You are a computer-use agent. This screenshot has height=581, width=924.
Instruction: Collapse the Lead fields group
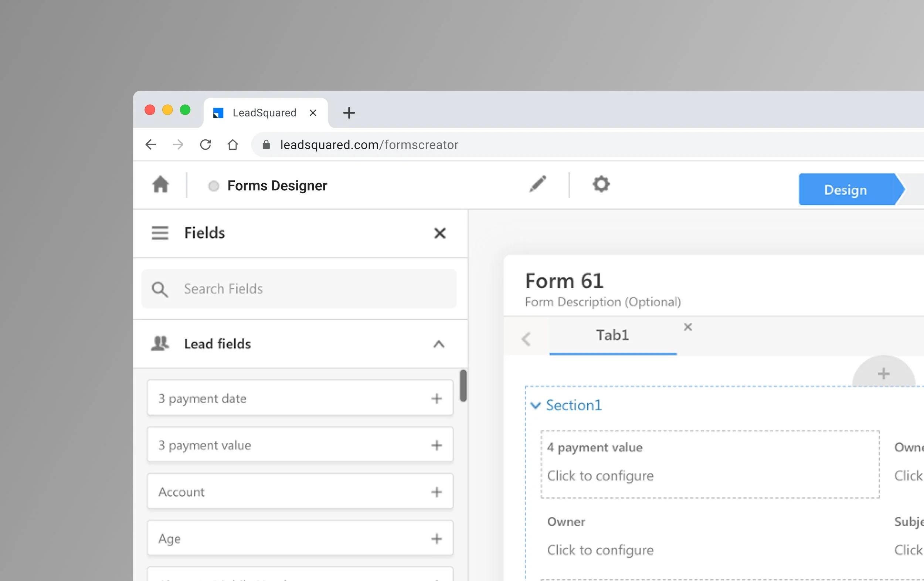[439, 344]
